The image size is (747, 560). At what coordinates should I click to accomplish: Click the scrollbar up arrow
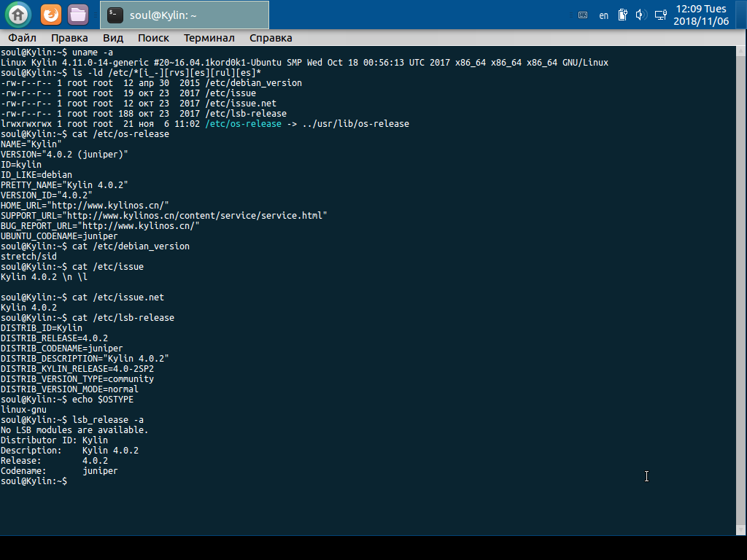coord(741,50)
